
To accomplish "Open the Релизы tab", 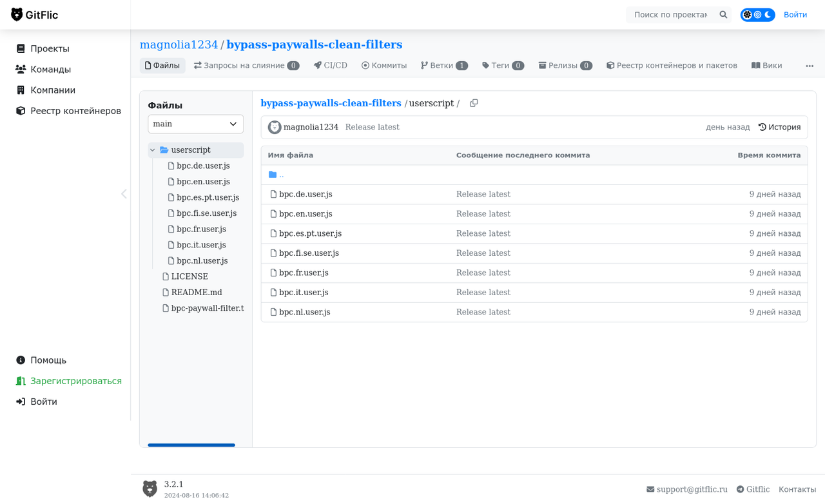I will tap(565, 66).
